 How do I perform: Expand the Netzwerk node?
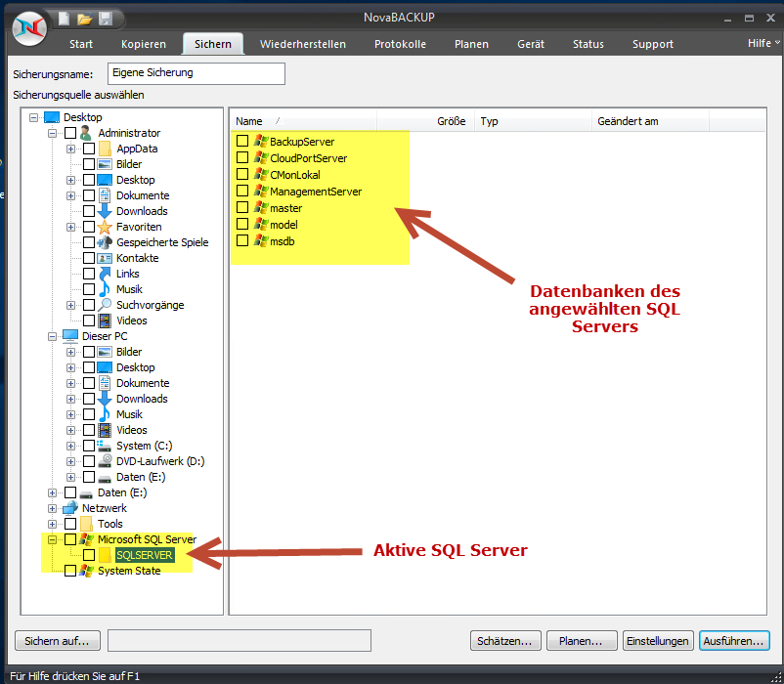click(x=52, y=508)
